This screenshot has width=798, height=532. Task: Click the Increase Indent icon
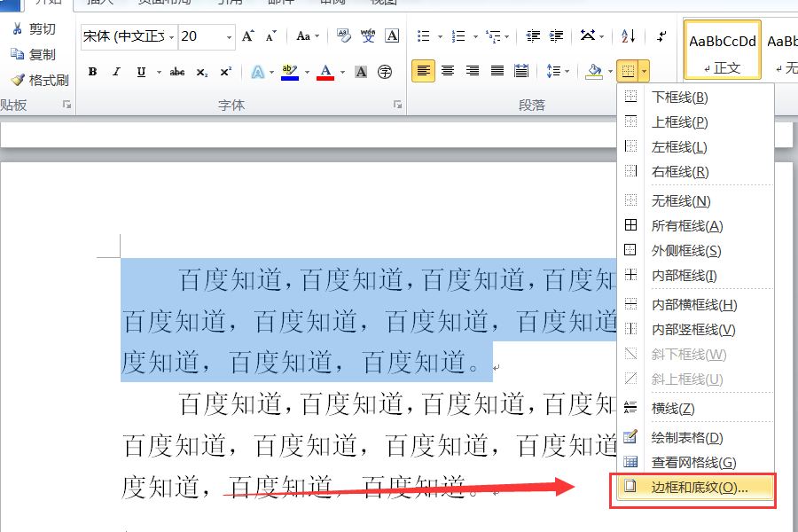(556, 36)
